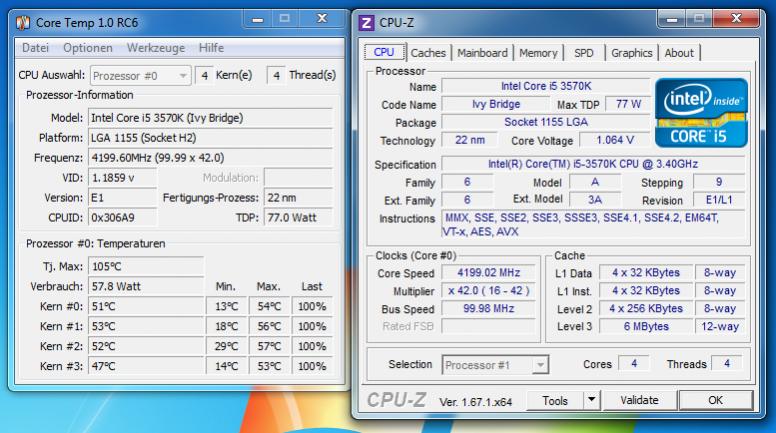Click the Instructions list in CPU-Z

pos(593,225)
